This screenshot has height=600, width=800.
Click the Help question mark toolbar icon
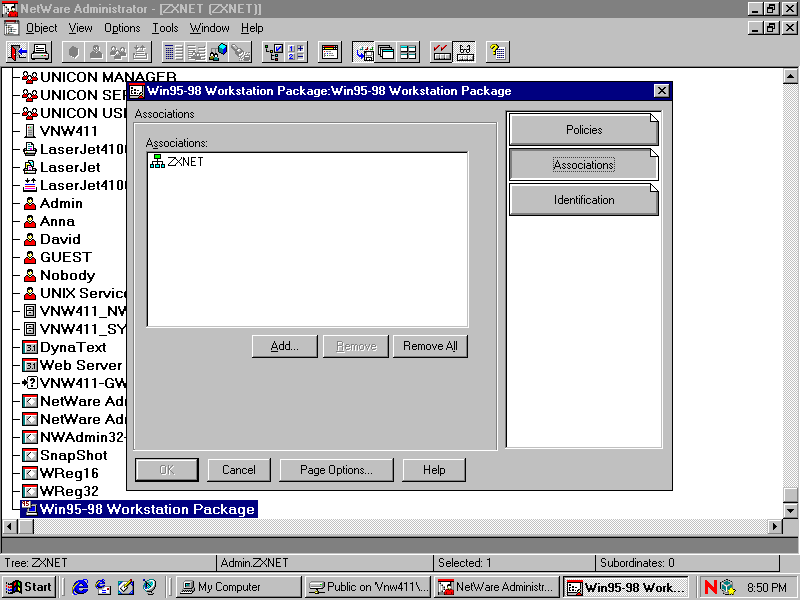coord(497,52)
